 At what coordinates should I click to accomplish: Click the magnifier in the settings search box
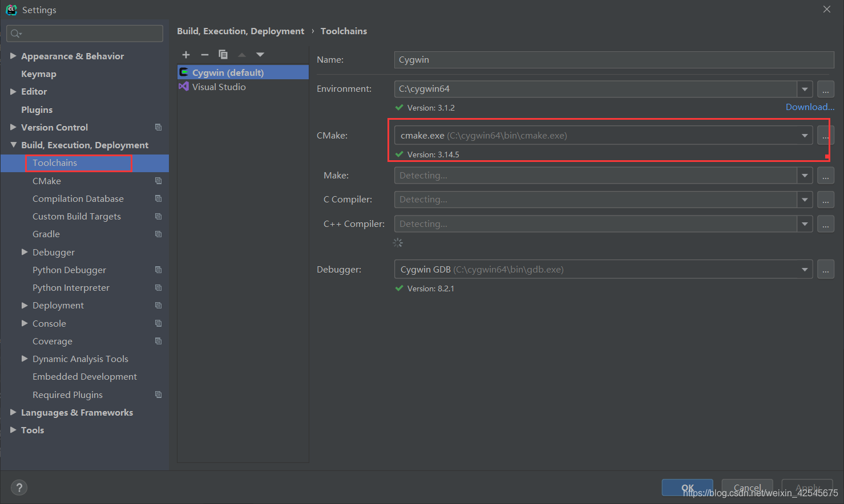pyautogui.click(x=15, y=33)
